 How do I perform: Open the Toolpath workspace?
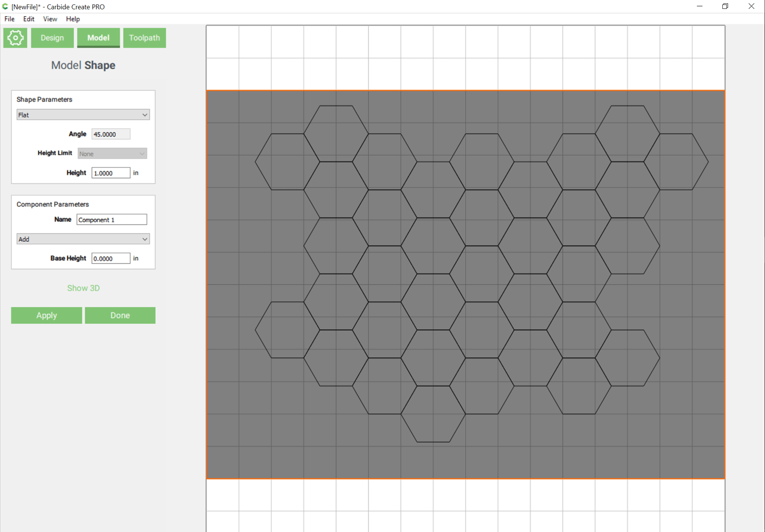(x=144, y=38)
